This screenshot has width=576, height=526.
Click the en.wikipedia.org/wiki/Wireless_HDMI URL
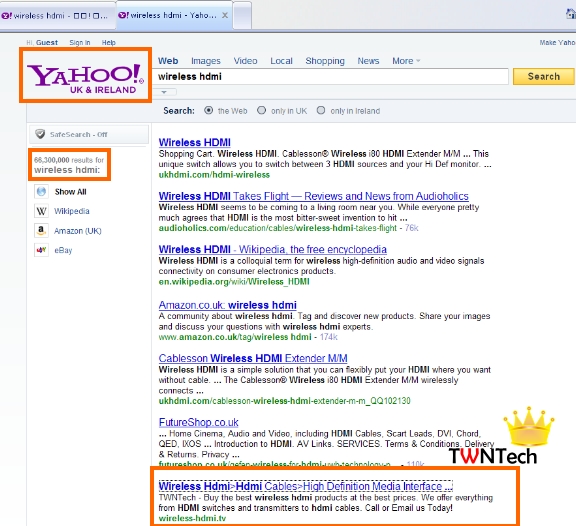click(234, 282)
